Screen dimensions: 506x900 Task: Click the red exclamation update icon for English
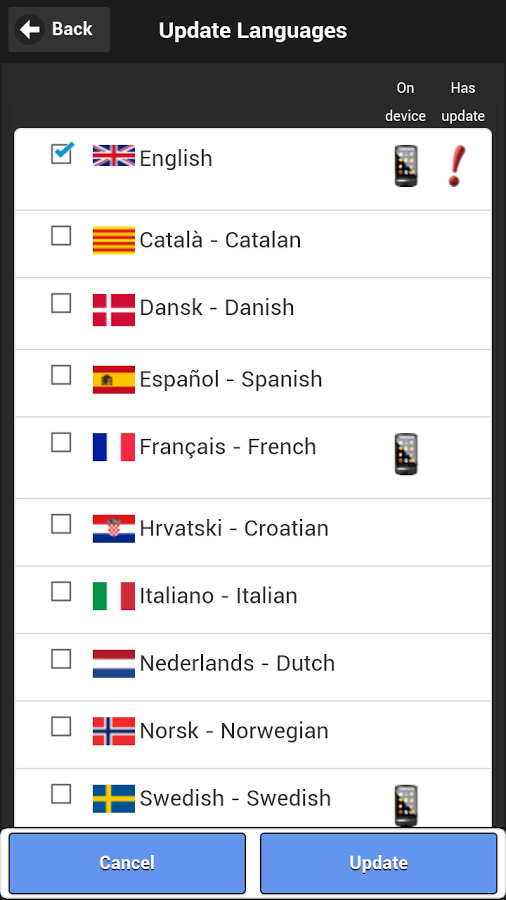(456, 166)
